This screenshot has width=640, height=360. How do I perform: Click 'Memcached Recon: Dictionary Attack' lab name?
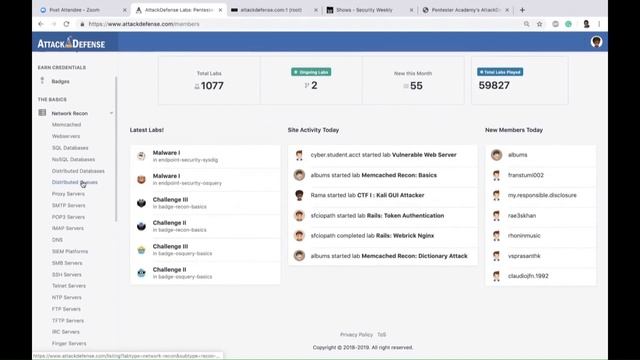click(x=414, y=256)
